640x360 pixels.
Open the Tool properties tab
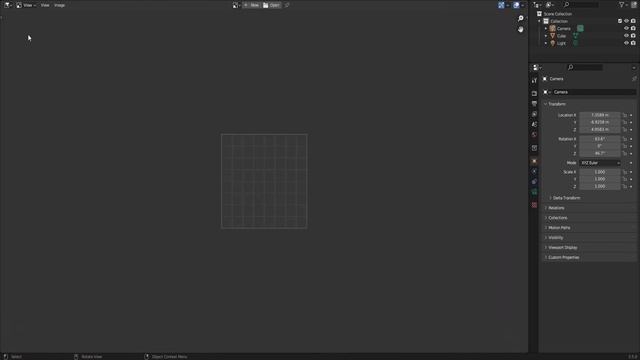point(534,81)
